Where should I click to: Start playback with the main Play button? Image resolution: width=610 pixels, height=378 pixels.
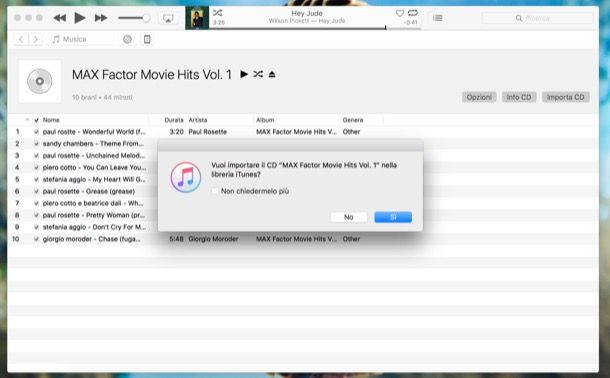pos(80,18)
